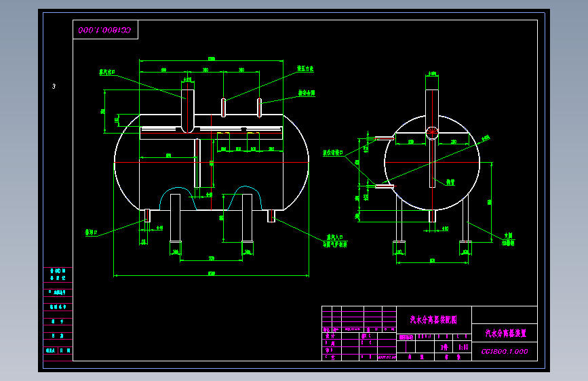Select the 排污口 drain outlet annotation

[91, 233]
